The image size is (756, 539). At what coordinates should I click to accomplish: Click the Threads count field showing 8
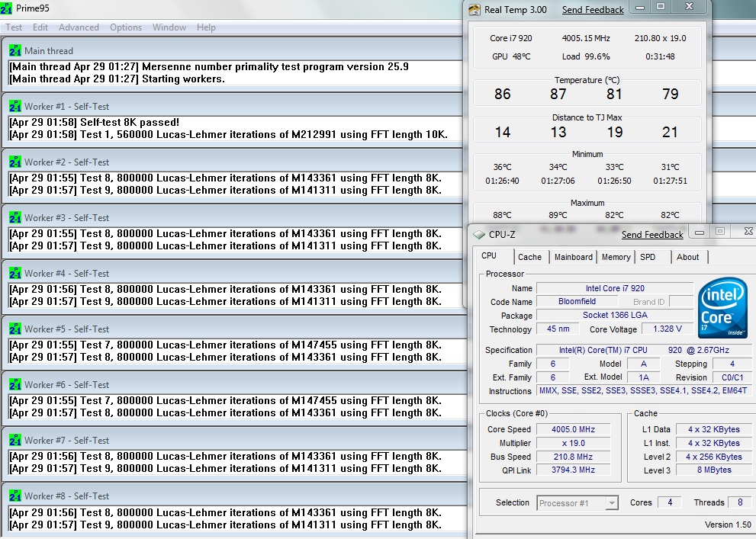point(740,502)
